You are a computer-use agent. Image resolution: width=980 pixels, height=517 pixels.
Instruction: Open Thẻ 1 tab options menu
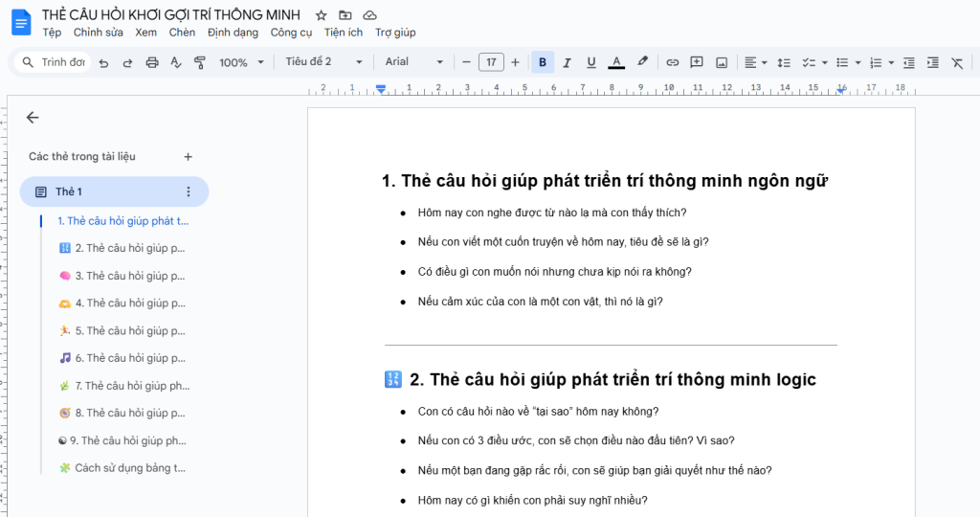click(189, 191)
